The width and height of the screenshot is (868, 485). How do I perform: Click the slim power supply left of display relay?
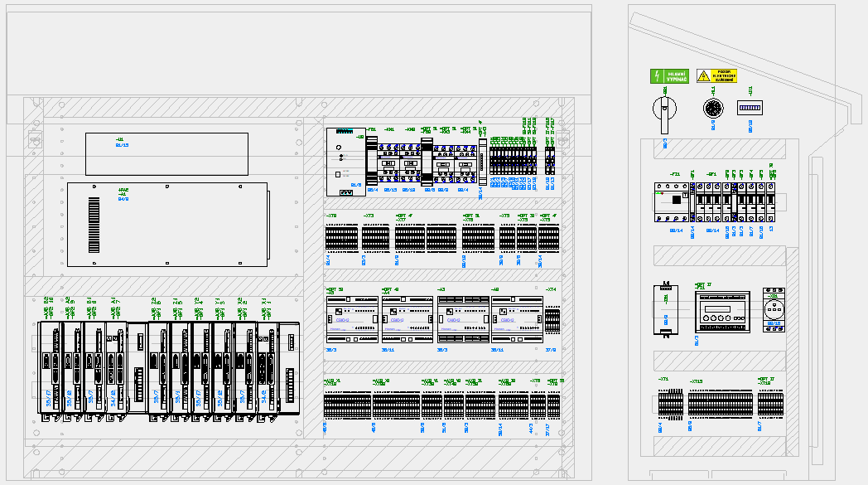(665, 309)
